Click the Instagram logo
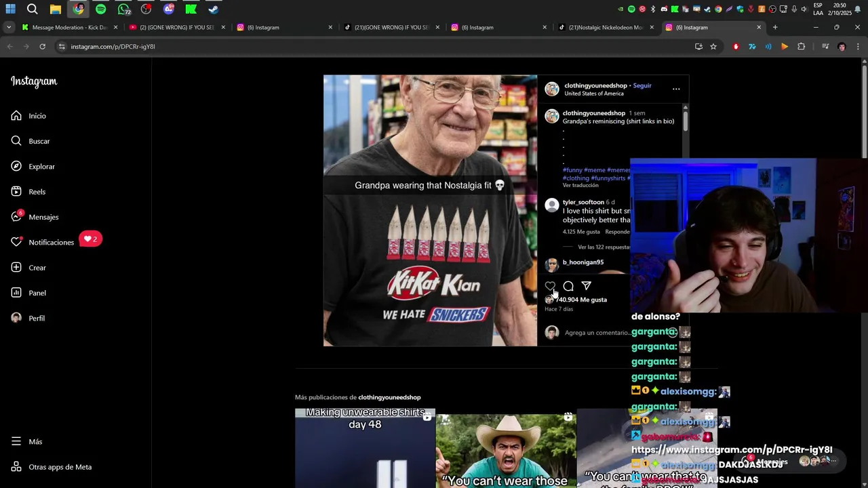This screenshot has height=488, width=868. pos(34,81)
